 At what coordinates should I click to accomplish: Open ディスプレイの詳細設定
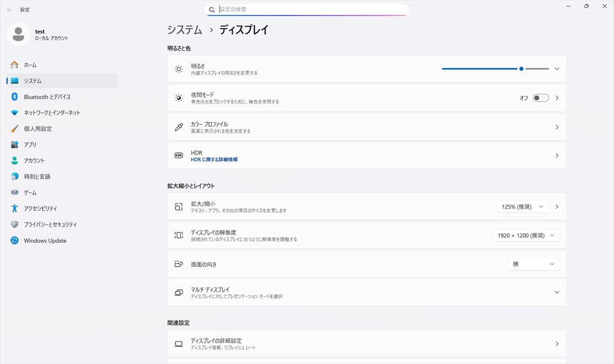click(366, 344)
